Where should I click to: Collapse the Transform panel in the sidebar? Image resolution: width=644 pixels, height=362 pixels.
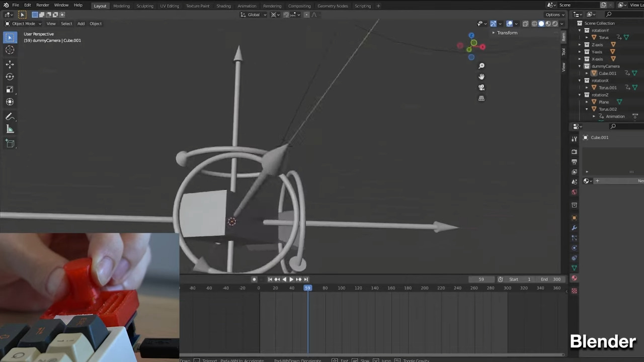(507, 33)
